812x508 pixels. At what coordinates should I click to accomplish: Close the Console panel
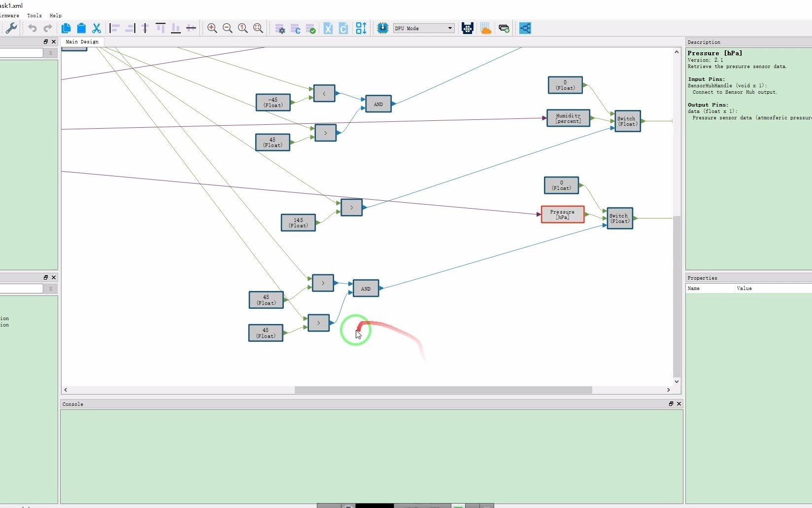tap(679, 404)
